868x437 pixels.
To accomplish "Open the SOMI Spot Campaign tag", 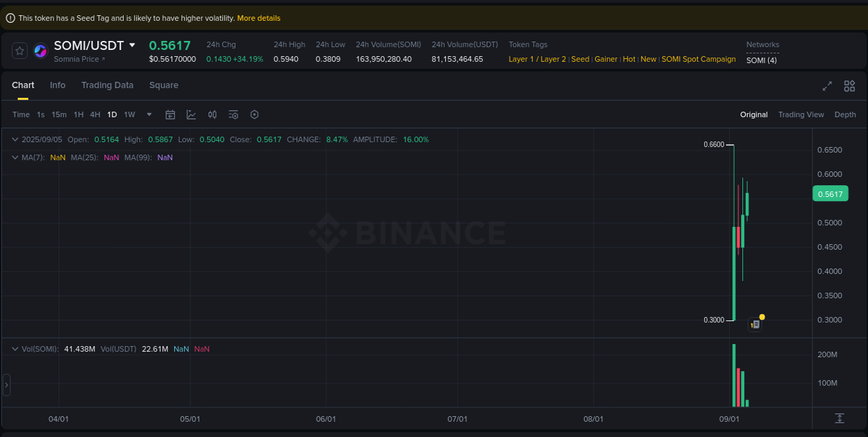I will (698, 59).
